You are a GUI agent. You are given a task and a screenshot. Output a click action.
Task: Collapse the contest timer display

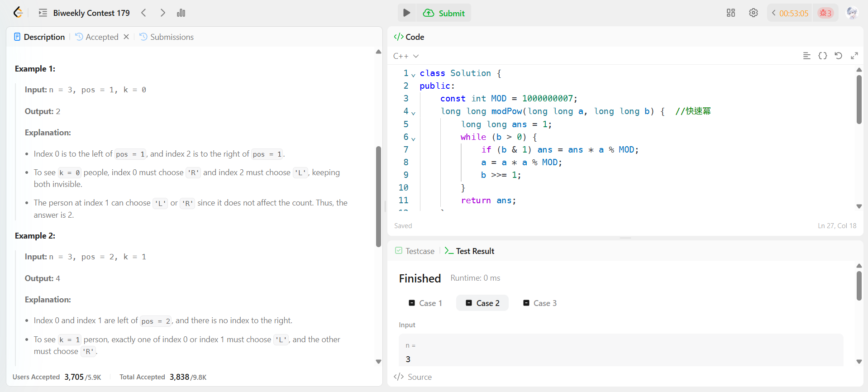pos(774,13)
